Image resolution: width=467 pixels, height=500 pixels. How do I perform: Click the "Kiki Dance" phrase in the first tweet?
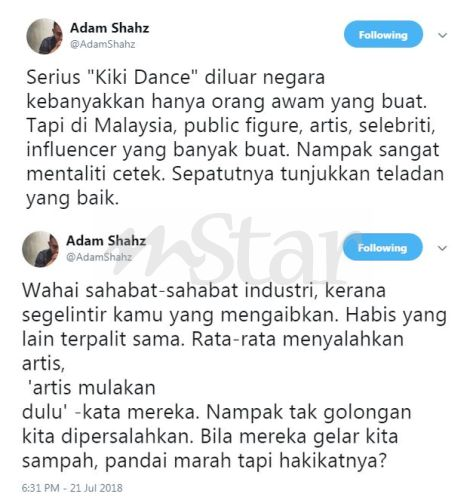click(x=143, y=77)
